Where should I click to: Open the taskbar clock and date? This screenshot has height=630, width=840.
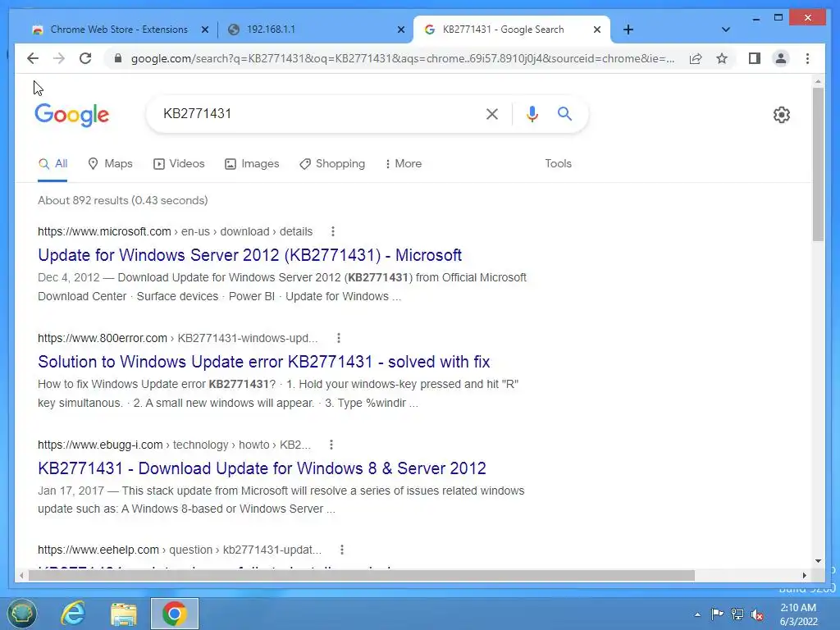pos(798,614)
